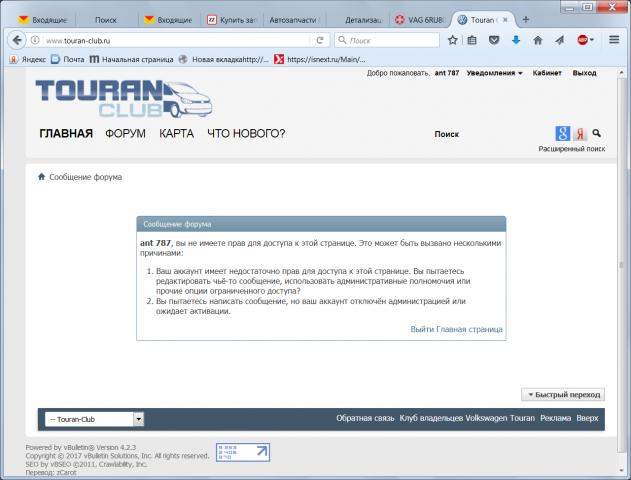Open ant 787 profile in header
The width and height of the screenshot is (631, 480).
pyautogui.click(x=447, y=73)
